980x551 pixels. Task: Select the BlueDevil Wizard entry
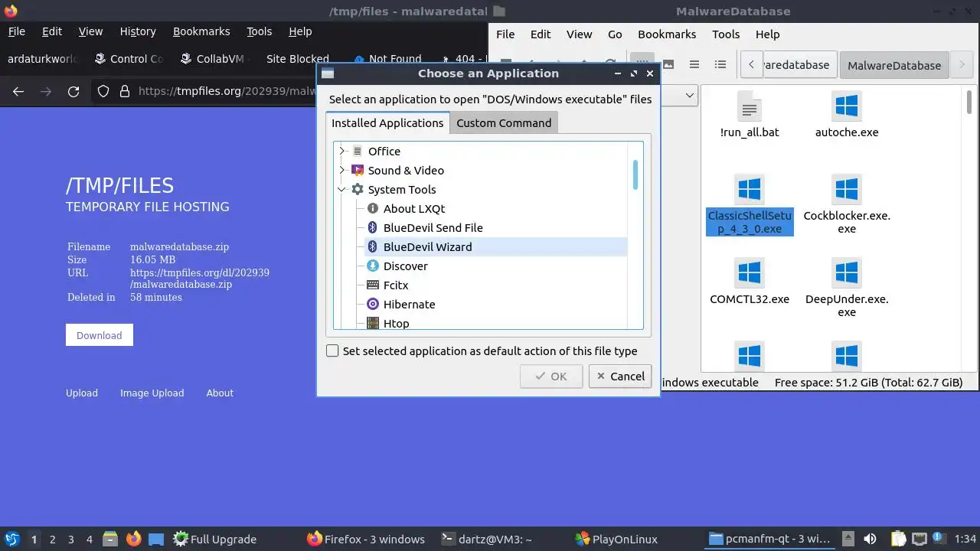coord(495,246)
